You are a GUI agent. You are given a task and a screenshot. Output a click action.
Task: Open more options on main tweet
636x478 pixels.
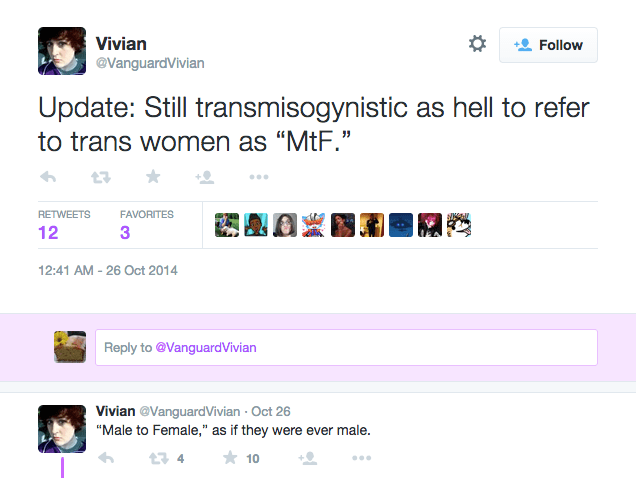[x=258, y=177]
